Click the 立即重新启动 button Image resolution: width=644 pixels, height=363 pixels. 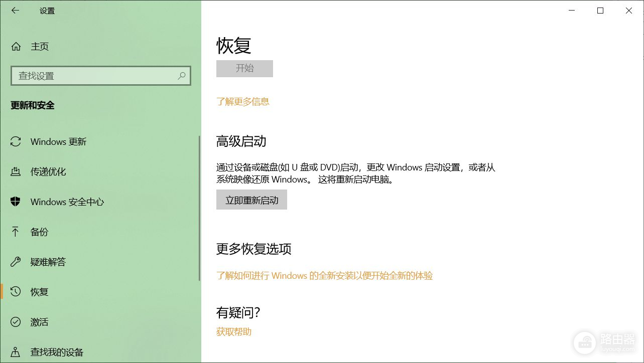[x=251, y=200]
